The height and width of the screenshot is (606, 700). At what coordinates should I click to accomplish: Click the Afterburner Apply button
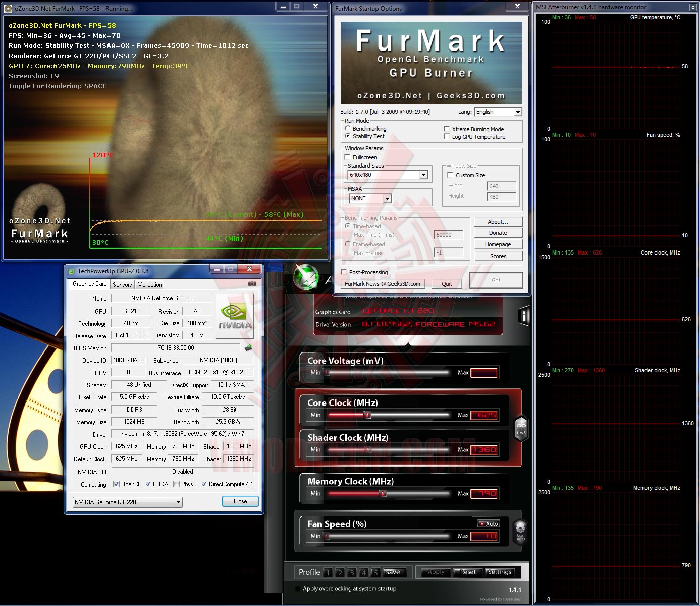pos(436,572)
